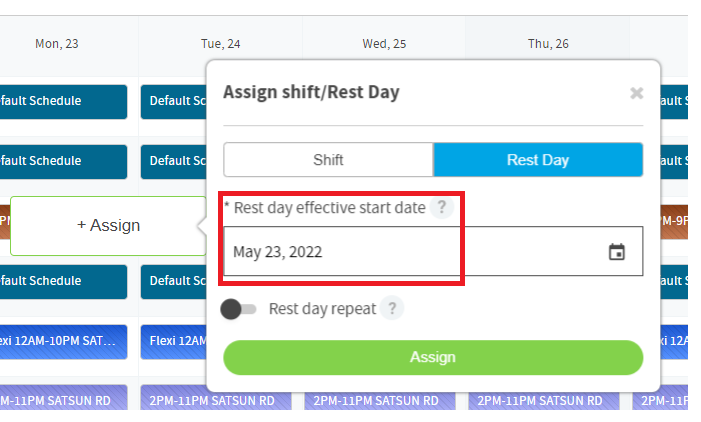701x422 pixels.
Task: Select the Mon, 23 column header
Action: coord(57,44)
